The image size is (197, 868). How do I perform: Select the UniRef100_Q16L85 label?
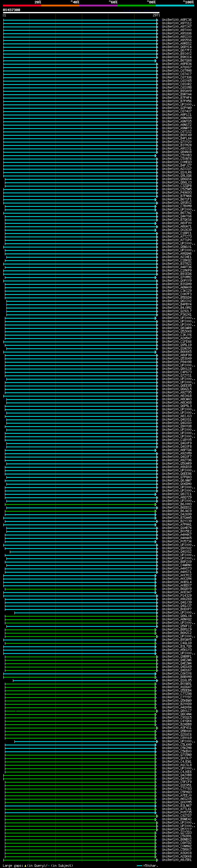point(177,680)
